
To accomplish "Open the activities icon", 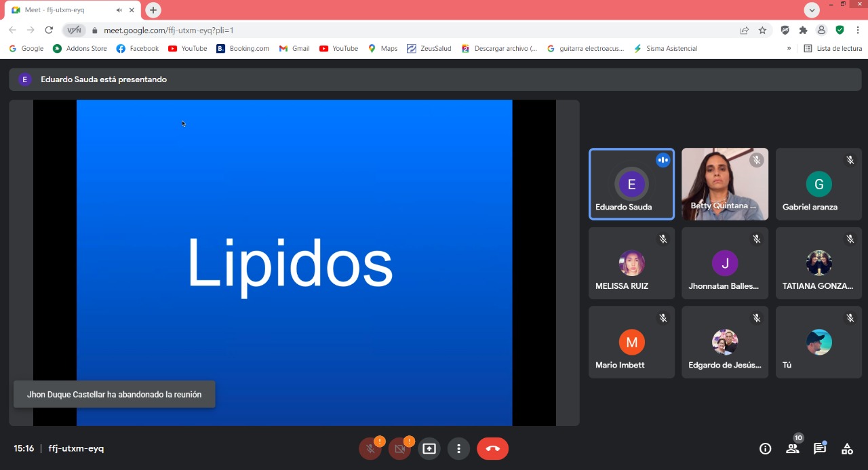I will pyautogui.click(x=847, y=448).
